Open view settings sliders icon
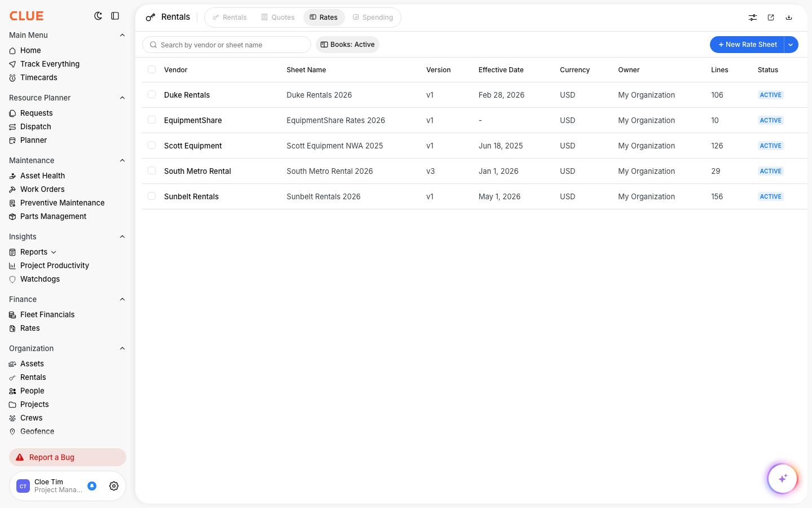 [753, 17]
